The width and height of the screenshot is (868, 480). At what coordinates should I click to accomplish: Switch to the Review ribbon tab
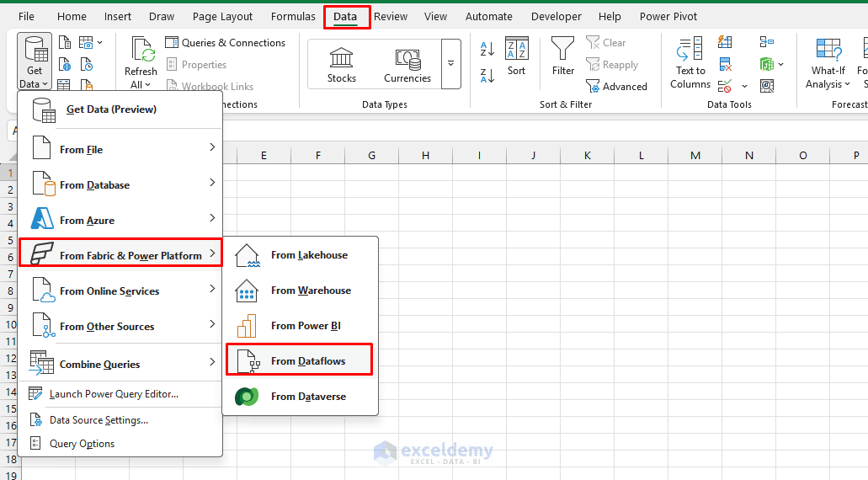point(391,17)
